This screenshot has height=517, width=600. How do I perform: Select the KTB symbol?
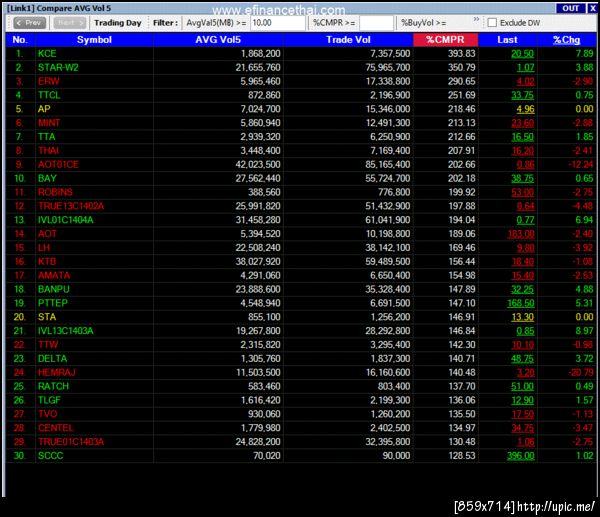47,262
